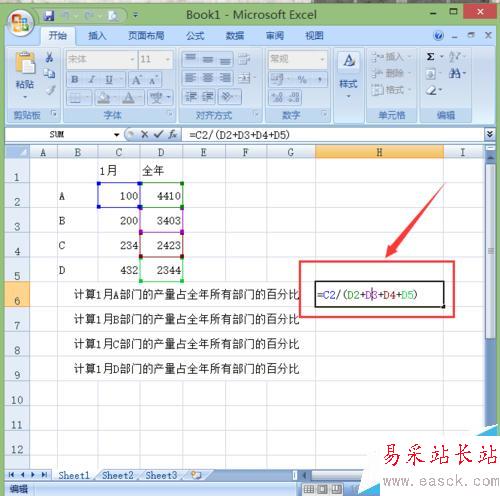The image size is (500, 496).
Task: Click the Enter checkmark in formula bar
Action: 158,135
